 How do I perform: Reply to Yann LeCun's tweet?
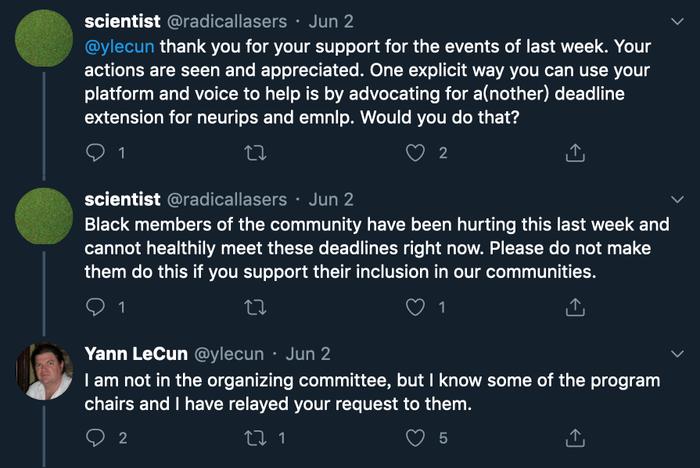point(96,438)
